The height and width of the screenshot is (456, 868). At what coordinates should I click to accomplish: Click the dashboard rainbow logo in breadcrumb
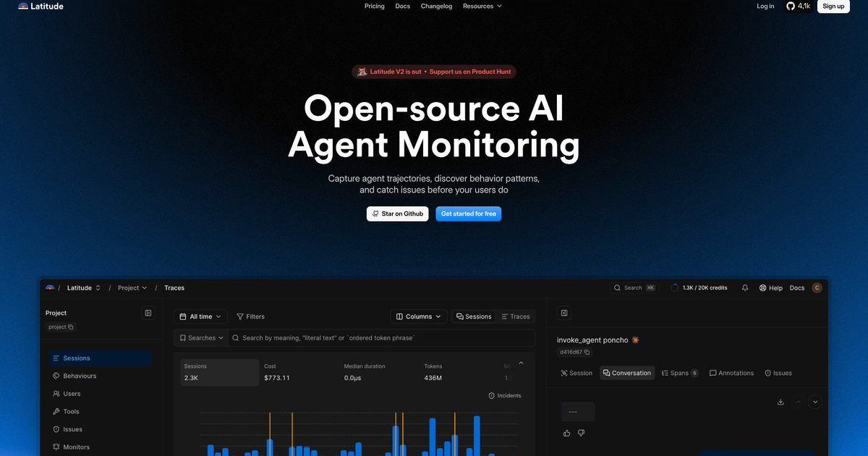click(50, 287)
